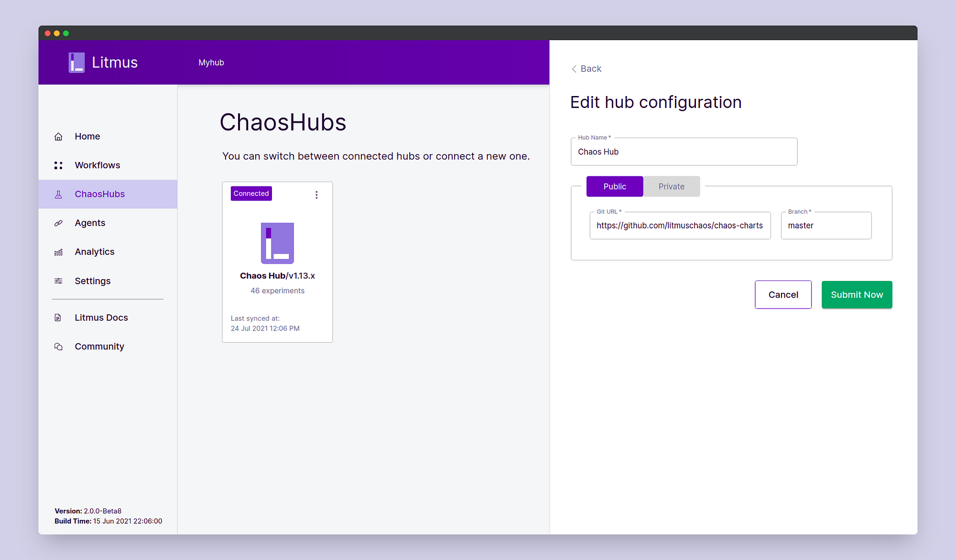Click the Build Time text in the sidebar
The image size is (956, 560).
click(109, 521)
